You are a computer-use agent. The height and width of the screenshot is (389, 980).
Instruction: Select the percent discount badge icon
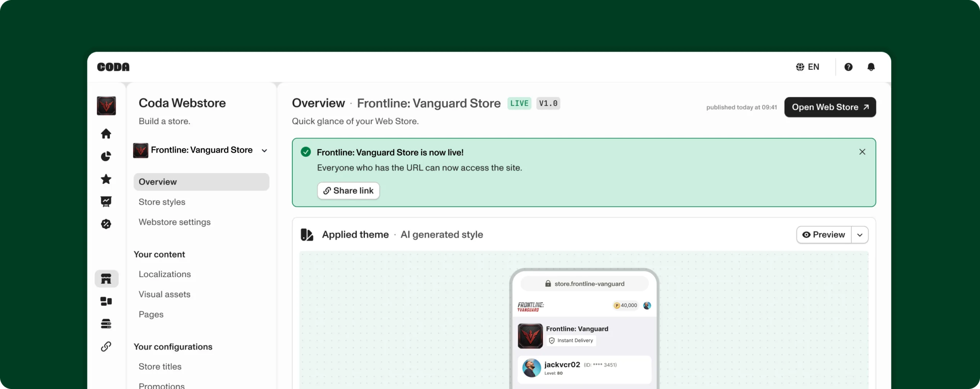[106, 224]
